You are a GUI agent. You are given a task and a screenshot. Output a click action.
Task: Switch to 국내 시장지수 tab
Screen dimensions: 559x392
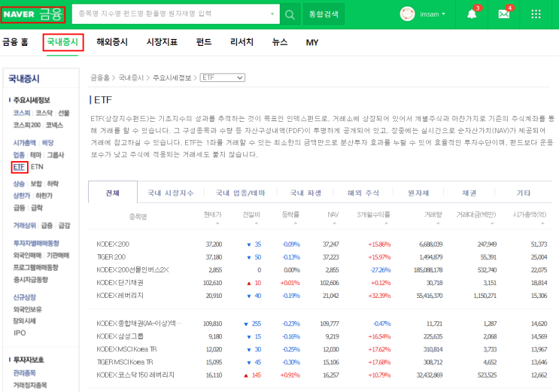pyautogui.click(x=171, y=193)
